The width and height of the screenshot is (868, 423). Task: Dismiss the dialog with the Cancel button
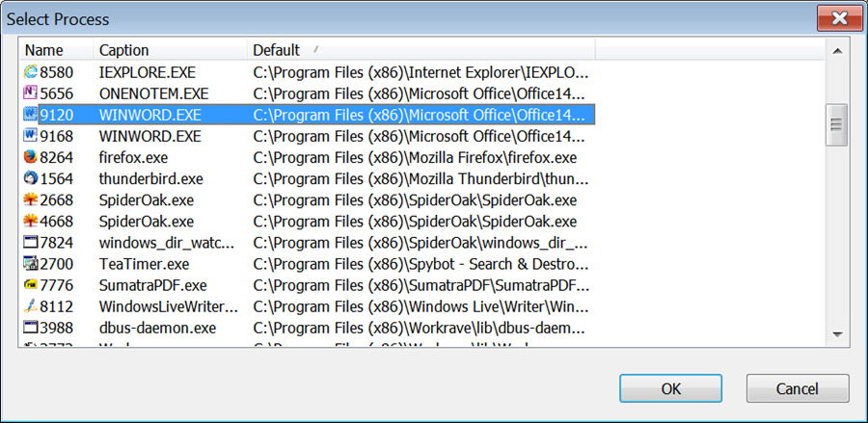(x=798, y=388)
